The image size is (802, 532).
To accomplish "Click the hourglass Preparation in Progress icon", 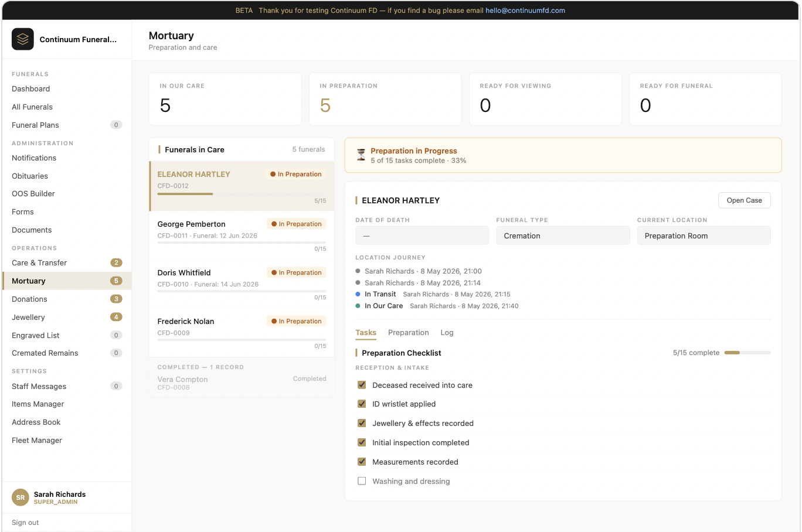I will click(x=361, y=155).
